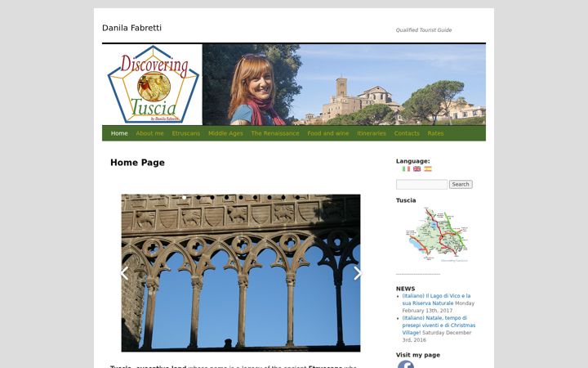
Task: Click the palace arches slideshow image
Action: 241,273
